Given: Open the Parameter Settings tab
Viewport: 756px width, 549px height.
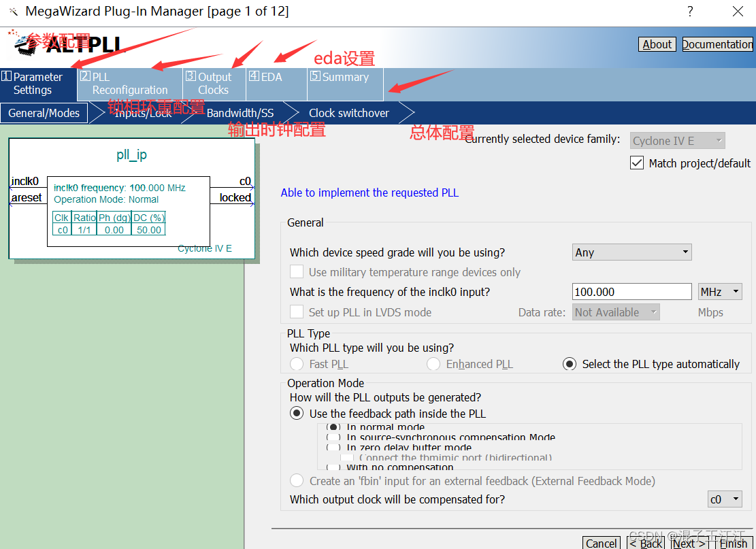Looking at the screenshot, I should (x=39, y=84).
